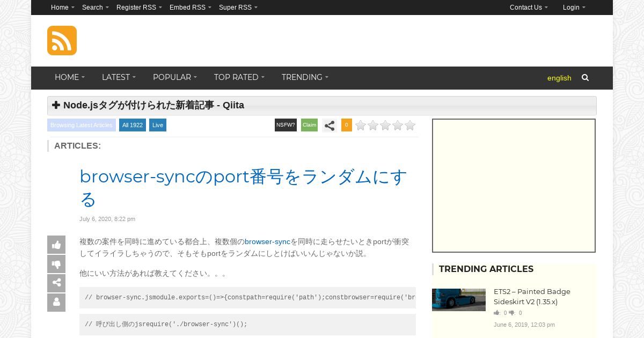Click the All 1922 button

[133, 125]
